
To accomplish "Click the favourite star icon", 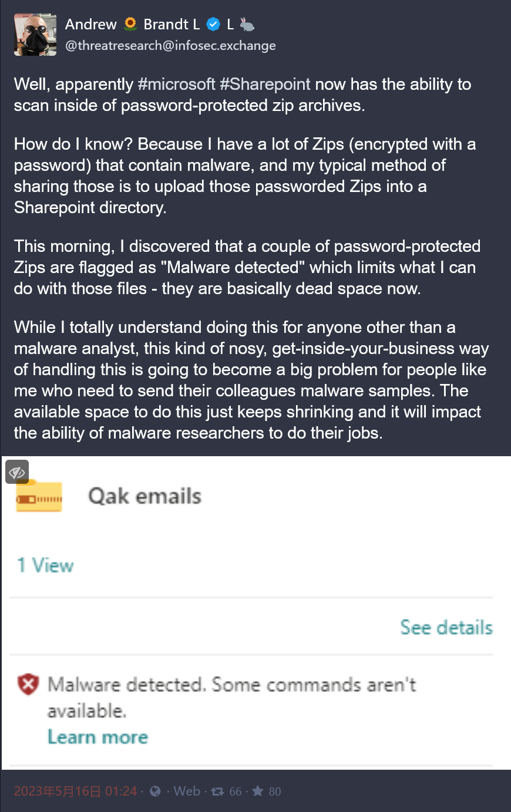I will pyautogui.click(x=257, y=791).
